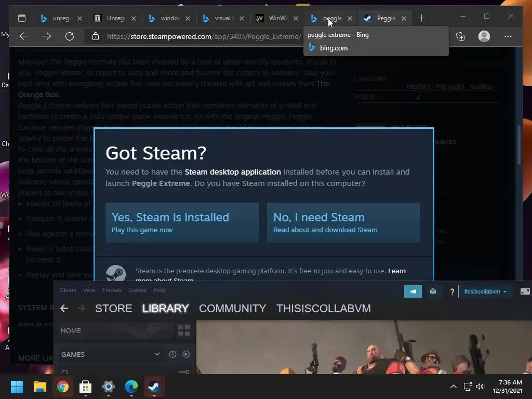Open volume control tray icon
The height and width of the screenshot is (399, 532).
[x=480, y=387]
